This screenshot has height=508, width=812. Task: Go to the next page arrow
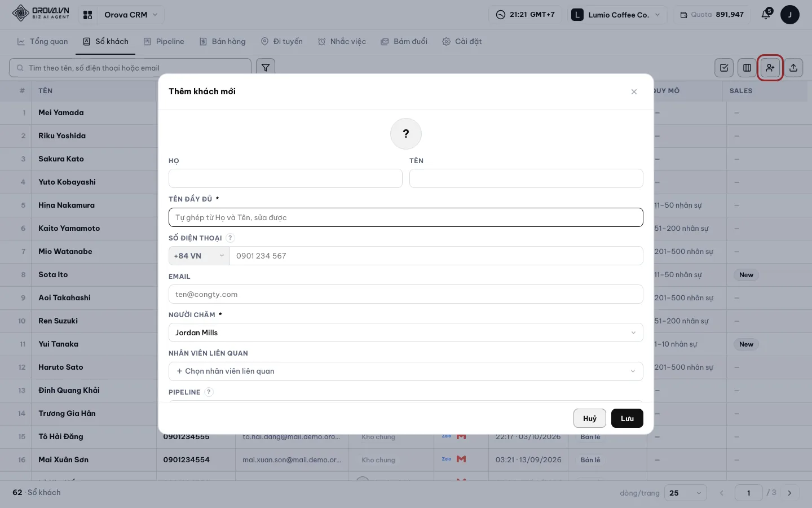[x=789, y=493]
